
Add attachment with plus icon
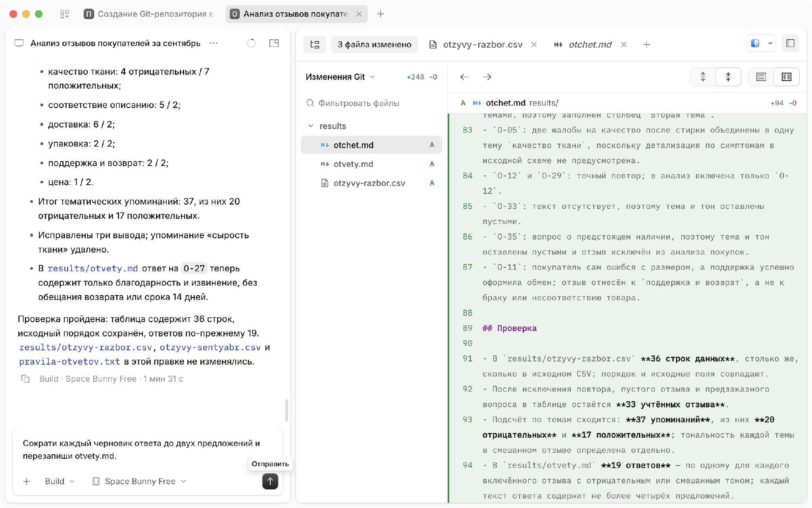pyautogui.click(x=27, y=481)
